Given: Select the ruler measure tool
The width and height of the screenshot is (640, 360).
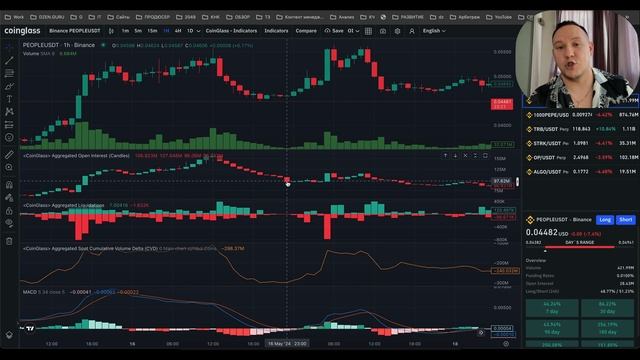Looking at the screenshot, I should (9, 155).
